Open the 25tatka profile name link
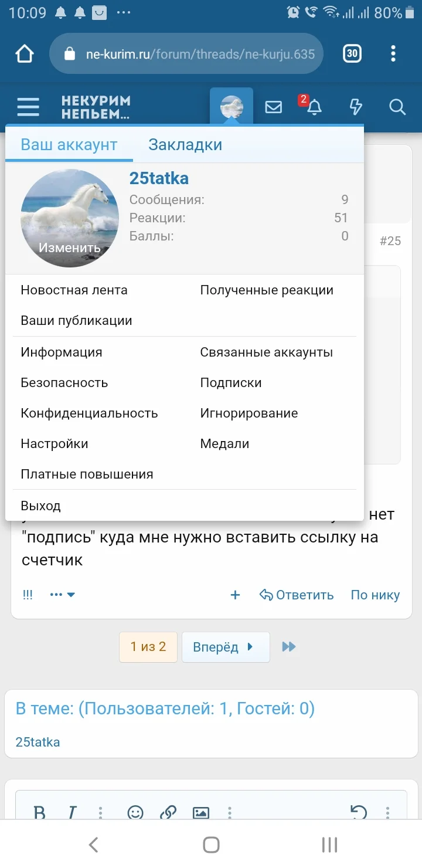422x868 pixels. tap(159, 178)
